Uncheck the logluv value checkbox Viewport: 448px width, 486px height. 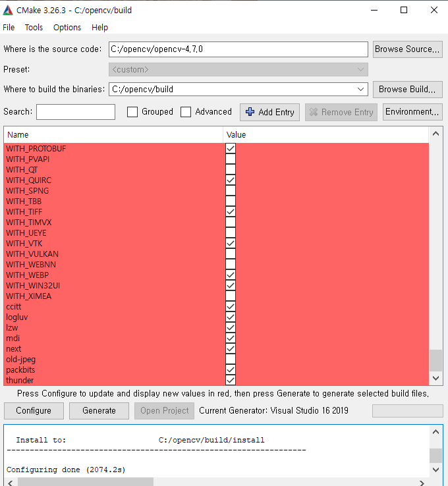[231, 317]
